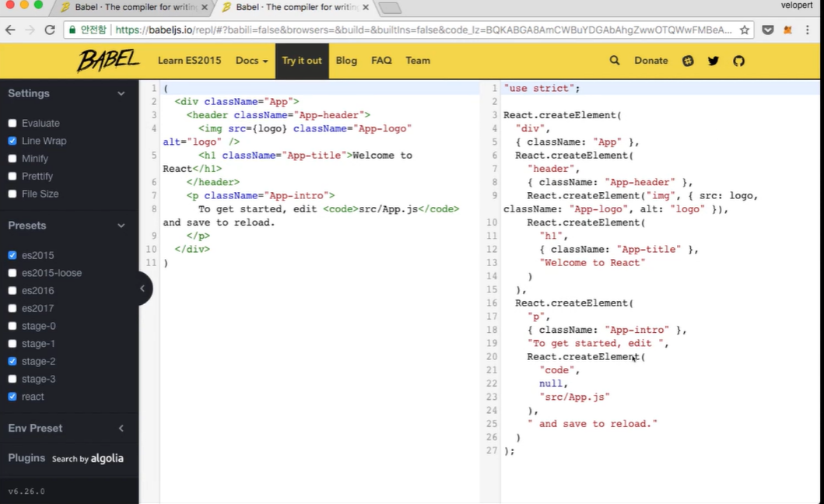824x504 pixels.
Task: Uncheck the es2015 preset
Action: [x=12, y=255]
